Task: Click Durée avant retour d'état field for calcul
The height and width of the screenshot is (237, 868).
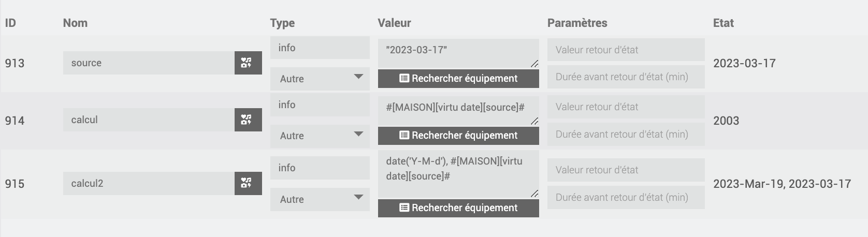Action: click(x=626, y=134)
